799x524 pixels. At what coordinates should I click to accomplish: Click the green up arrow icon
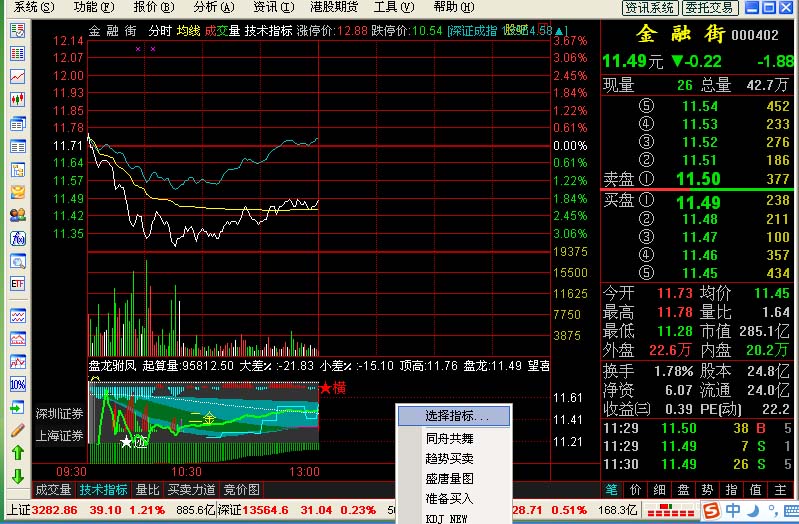click(x=18, y=453)
